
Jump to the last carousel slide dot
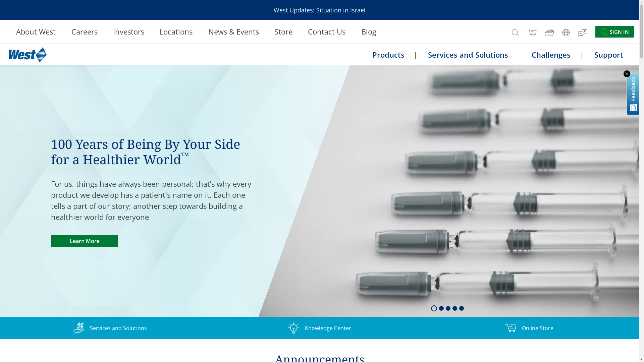click(x=462, y=308)
